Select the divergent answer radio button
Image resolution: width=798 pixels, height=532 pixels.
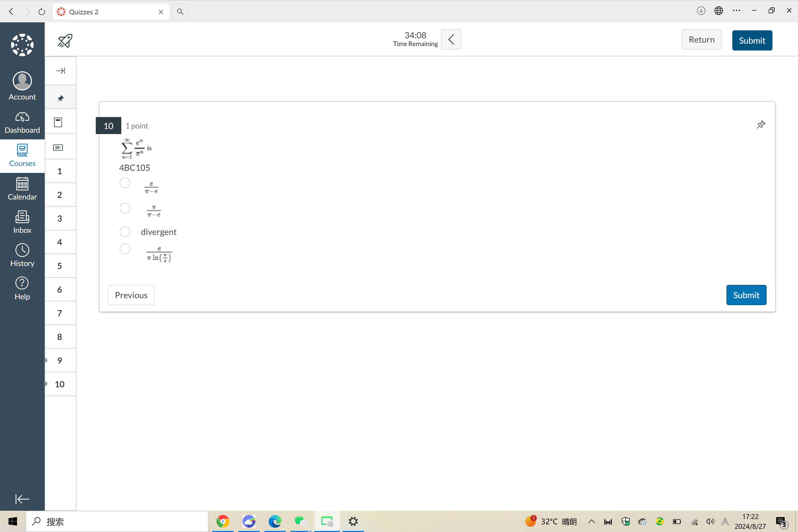click(x=125, y=232)
